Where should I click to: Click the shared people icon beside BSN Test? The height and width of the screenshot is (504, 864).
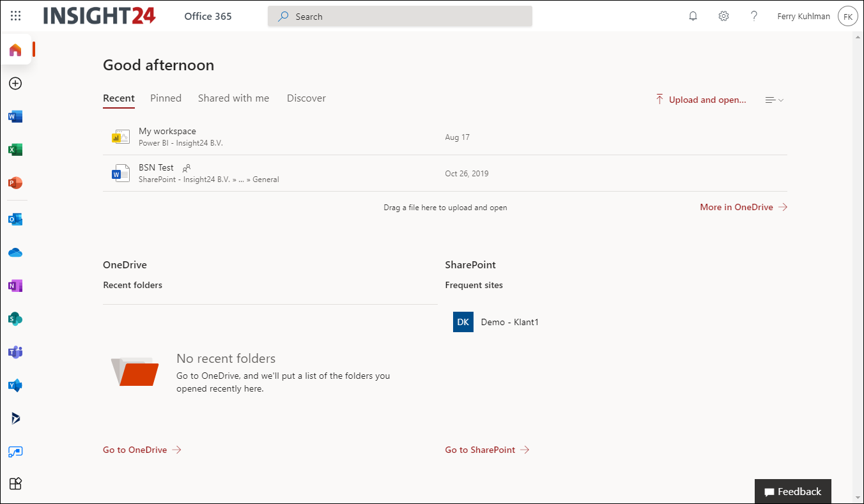tap(187, 168)
